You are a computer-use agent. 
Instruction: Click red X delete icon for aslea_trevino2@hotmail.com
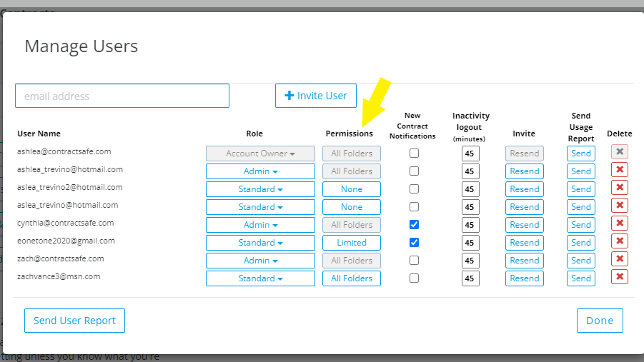click(620, 188)
